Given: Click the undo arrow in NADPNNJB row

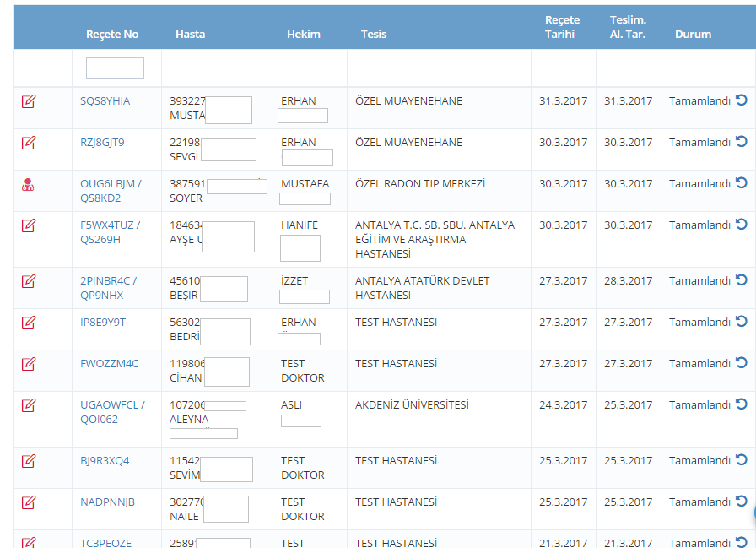Looking at the screenshot, I should (742, 502).
